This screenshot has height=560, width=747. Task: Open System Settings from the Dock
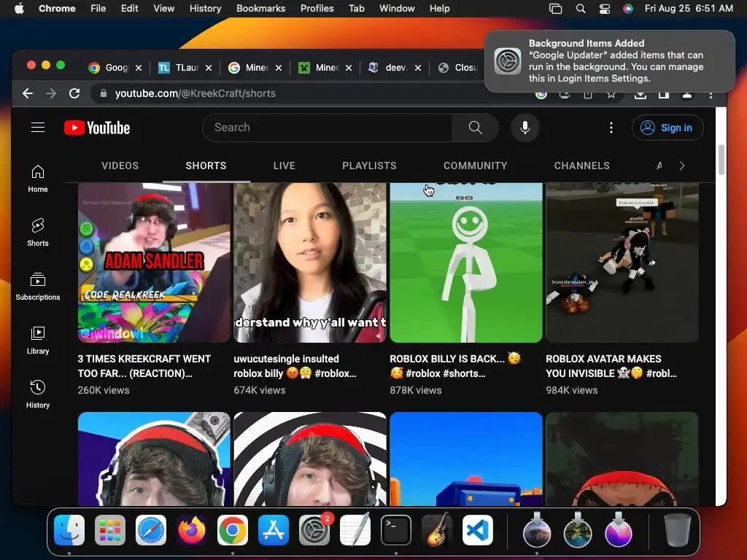314,530
